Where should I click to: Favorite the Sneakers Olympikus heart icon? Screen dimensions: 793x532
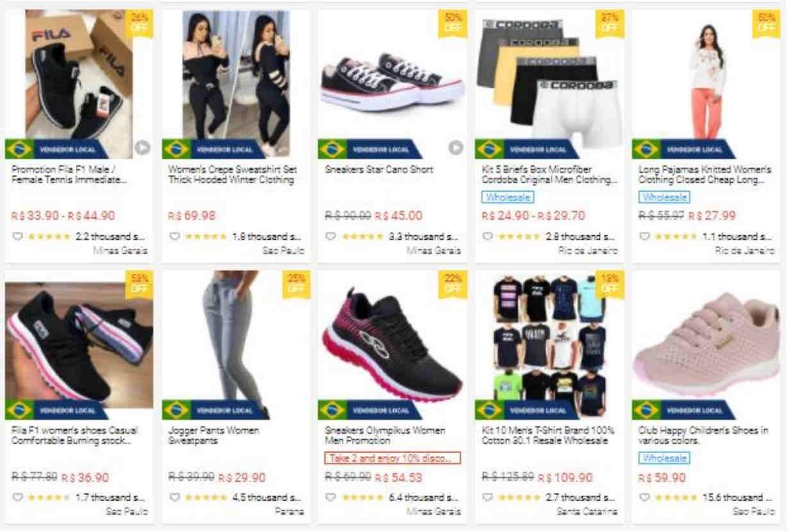click(331, 497)
